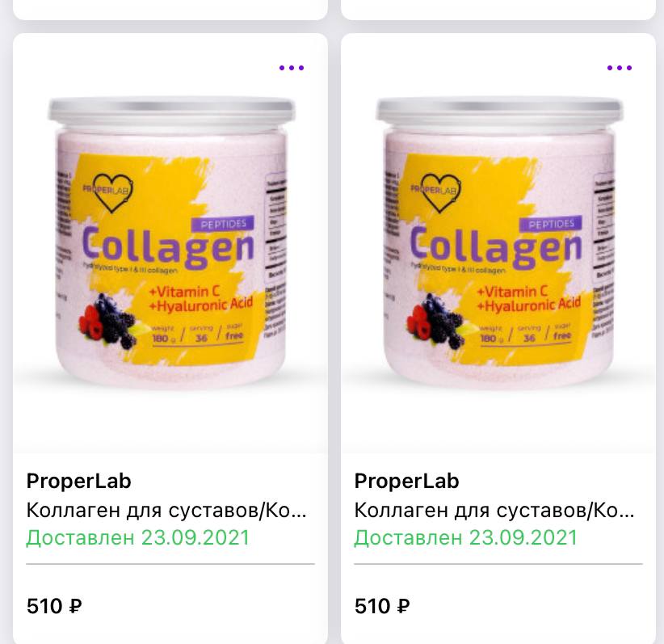Open right Collagen jar product image

pyautogui.click(x=499, y=242)
